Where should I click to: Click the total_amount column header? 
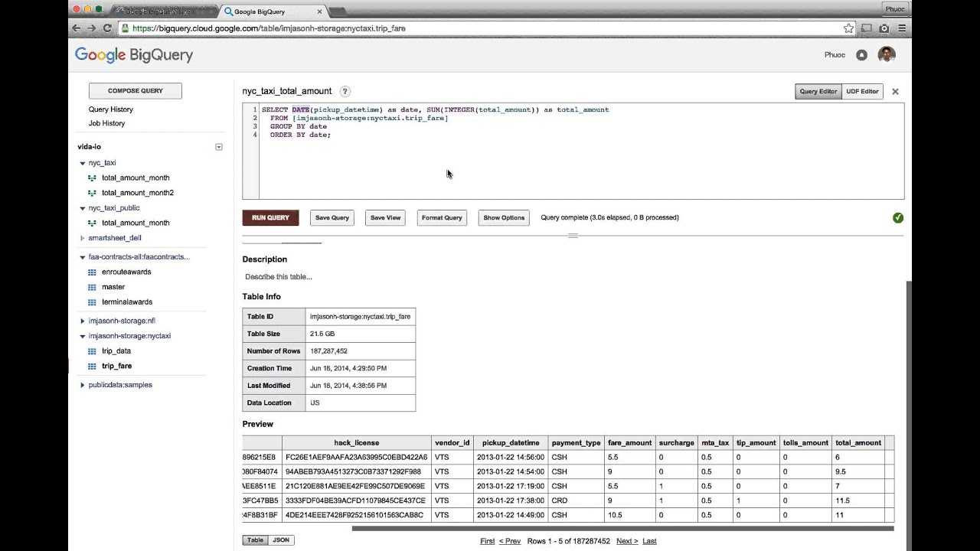coord(858,443)
